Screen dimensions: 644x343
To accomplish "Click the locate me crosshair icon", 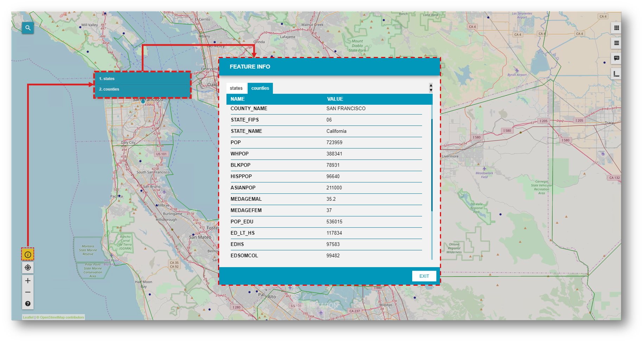I will [x=28, y=268].
